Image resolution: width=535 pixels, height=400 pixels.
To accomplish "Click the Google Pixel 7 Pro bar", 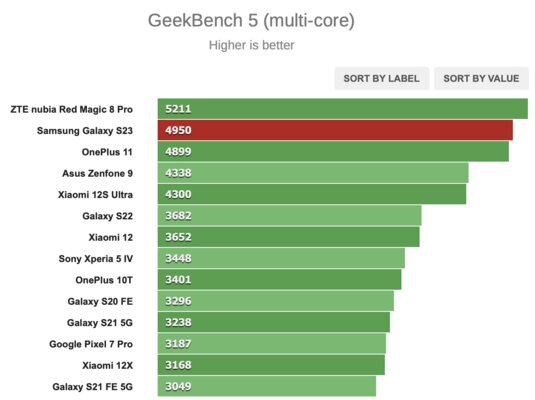I will click(x=272, y=344).
